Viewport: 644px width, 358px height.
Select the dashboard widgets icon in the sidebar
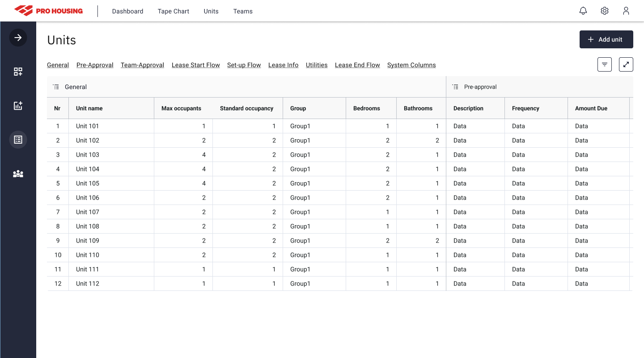pos(18,71)
